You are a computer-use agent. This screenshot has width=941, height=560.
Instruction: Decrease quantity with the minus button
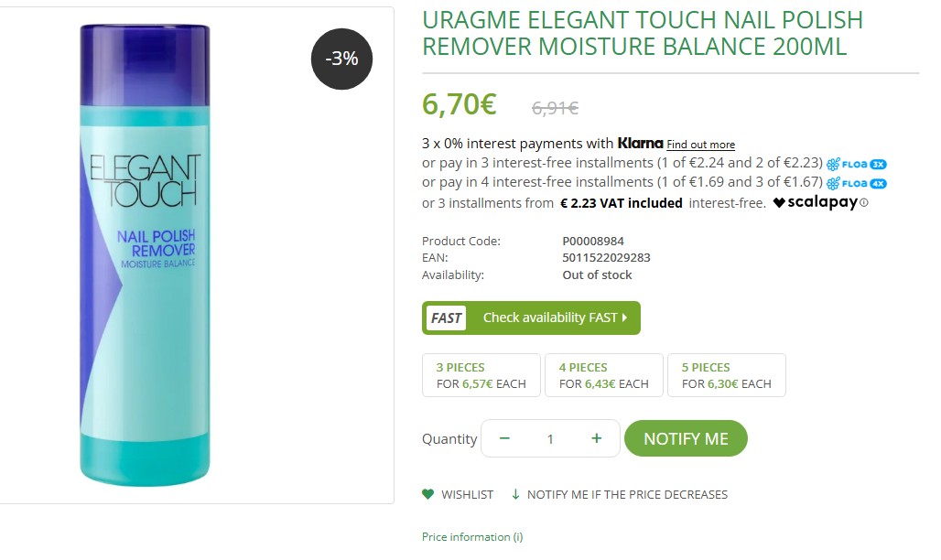pos(504,438)
